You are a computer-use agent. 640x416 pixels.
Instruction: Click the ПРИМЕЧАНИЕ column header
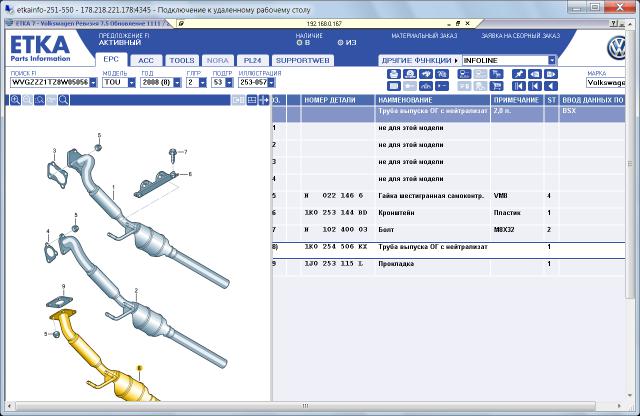[517, 100]
